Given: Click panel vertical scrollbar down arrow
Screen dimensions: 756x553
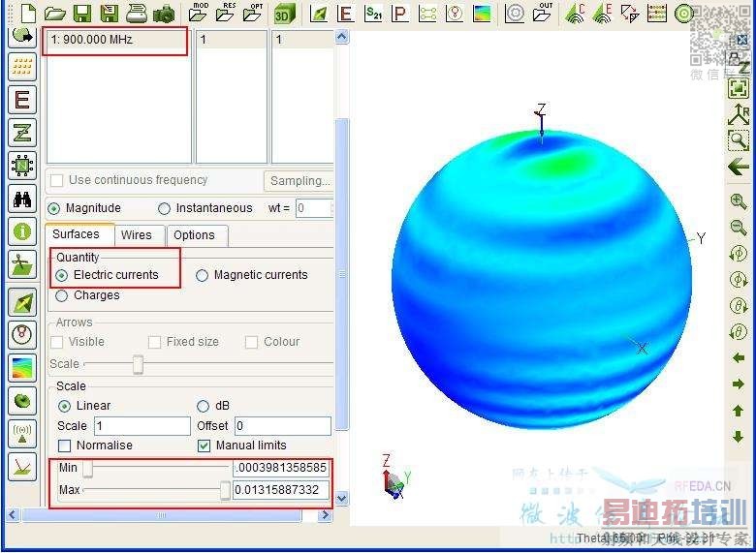Looking at the screenshot, I should tap(342, 498).
